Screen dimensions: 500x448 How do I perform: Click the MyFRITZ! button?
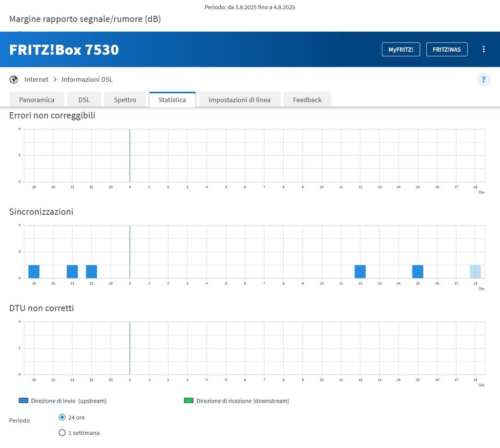[x=400, y=49]
